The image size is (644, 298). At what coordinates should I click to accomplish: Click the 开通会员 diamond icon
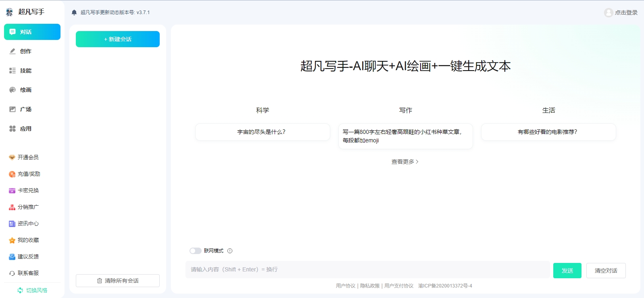point(12,157)
